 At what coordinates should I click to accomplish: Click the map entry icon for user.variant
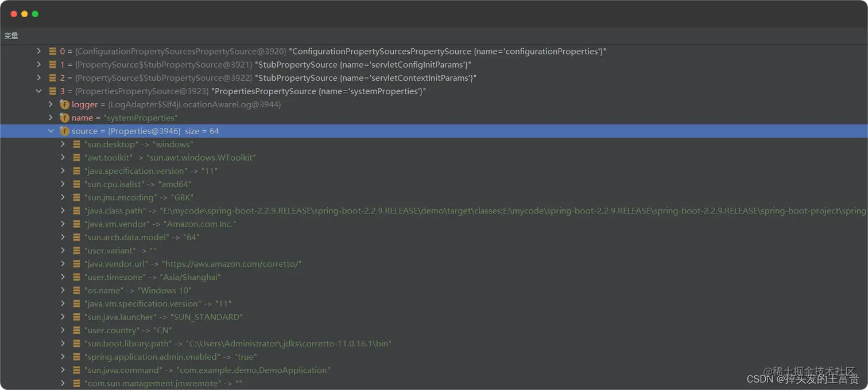click(x=76, y=250)
